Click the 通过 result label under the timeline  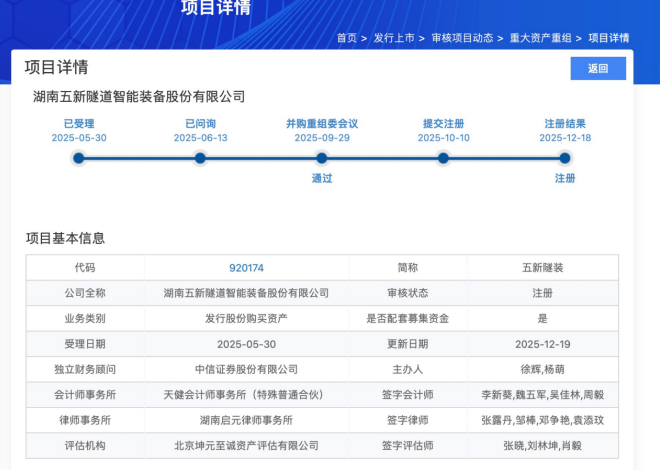pos(322,178)
